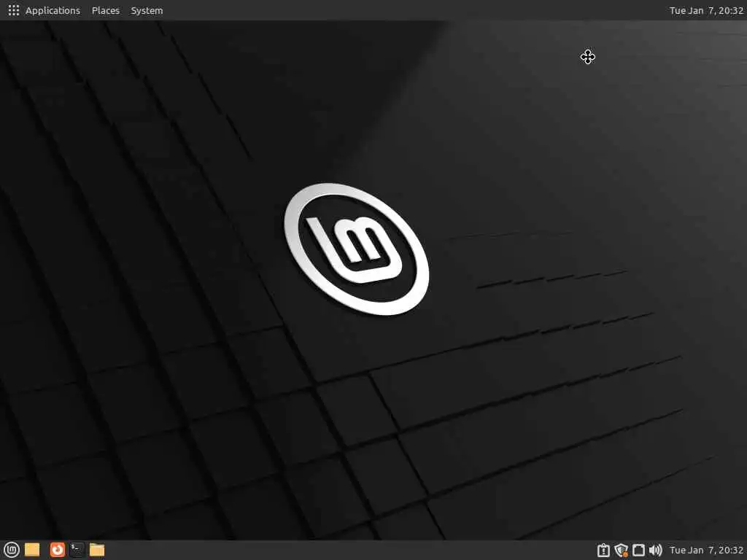Image resolution: width=747 pixels, height=560 pixels.
Task: Launch the Firefox browser from bottom panel
Action: click(57, 550)
